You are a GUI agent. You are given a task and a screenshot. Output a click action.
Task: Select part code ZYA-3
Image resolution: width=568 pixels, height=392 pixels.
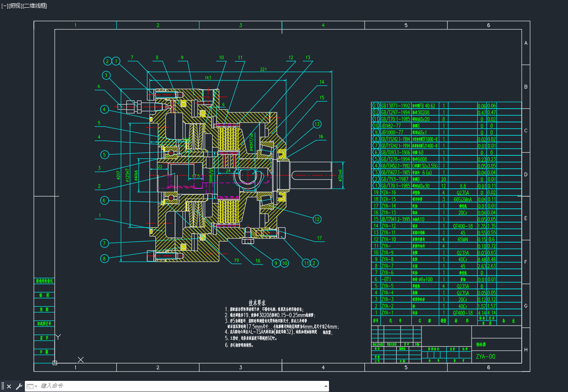pos(388,300)
